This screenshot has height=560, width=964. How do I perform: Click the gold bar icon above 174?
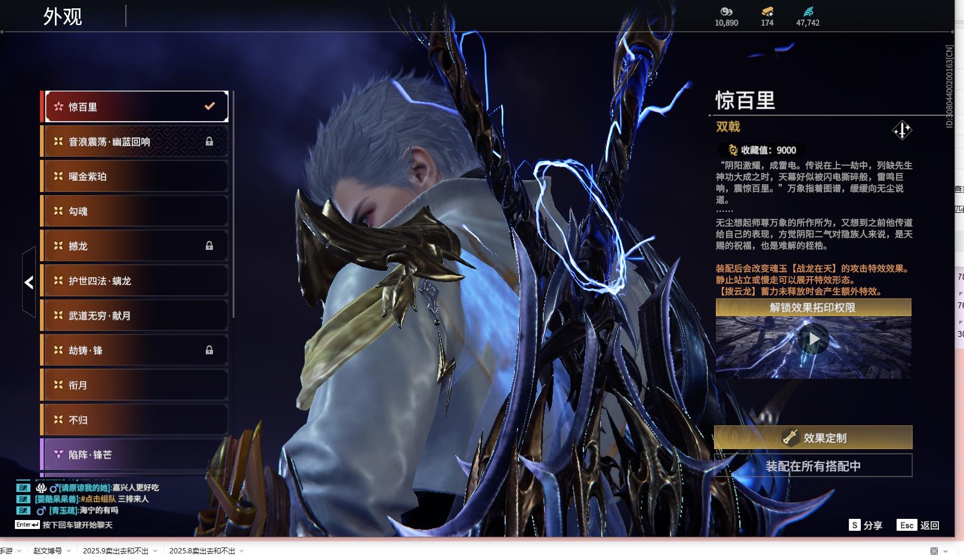click(767, 11)
